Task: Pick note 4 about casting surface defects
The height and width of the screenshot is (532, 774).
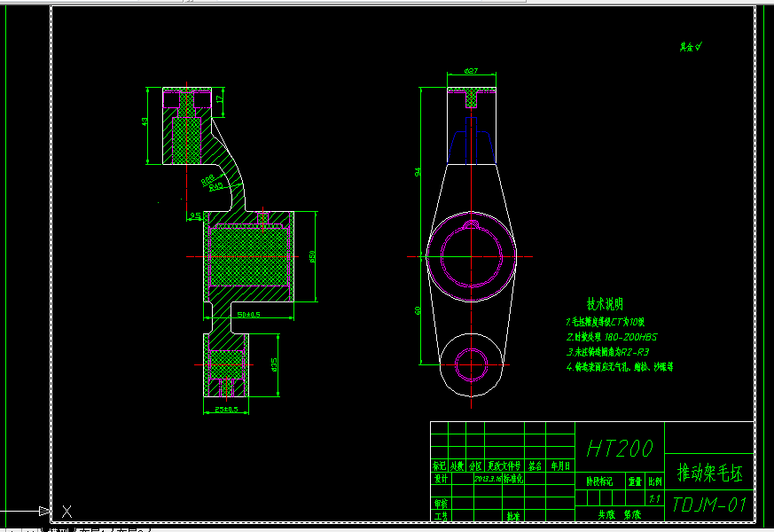Action: (x=620, y=367)
